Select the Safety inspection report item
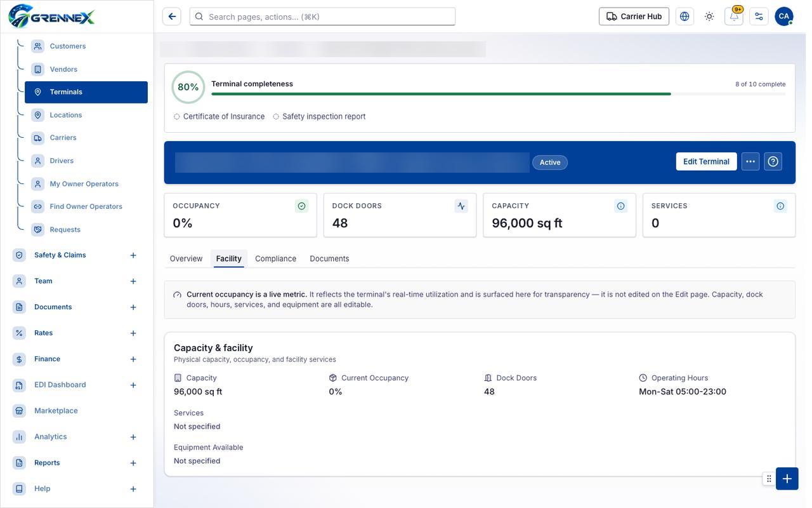The image size is (812, 508). pos(319,116)
